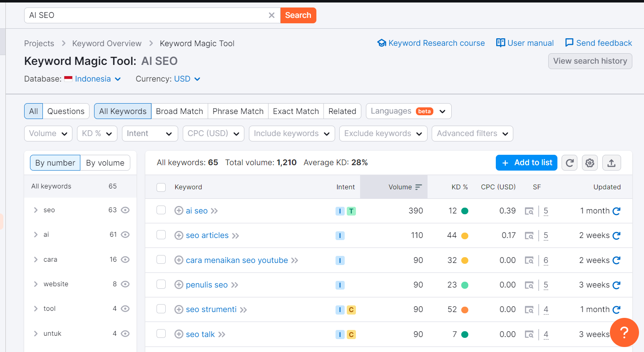Click the orange Search button
Viewport: 644px width, 352px height.
click(x=298, y=15)
